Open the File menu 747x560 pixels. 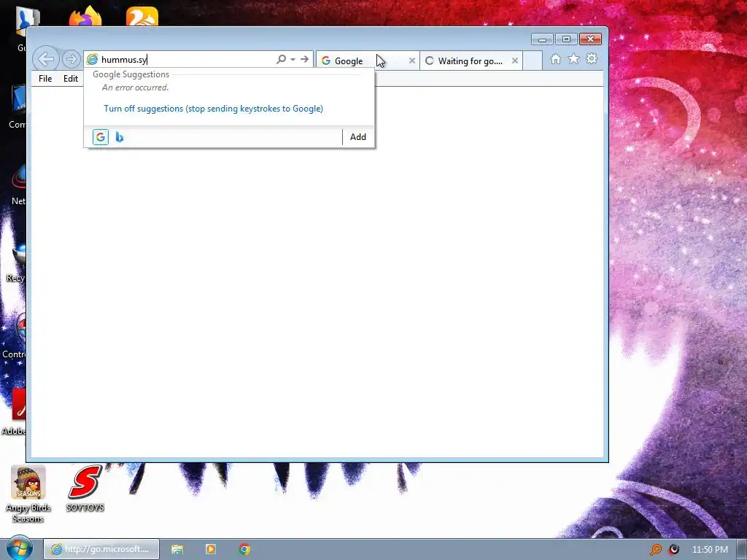coord(45,79)
